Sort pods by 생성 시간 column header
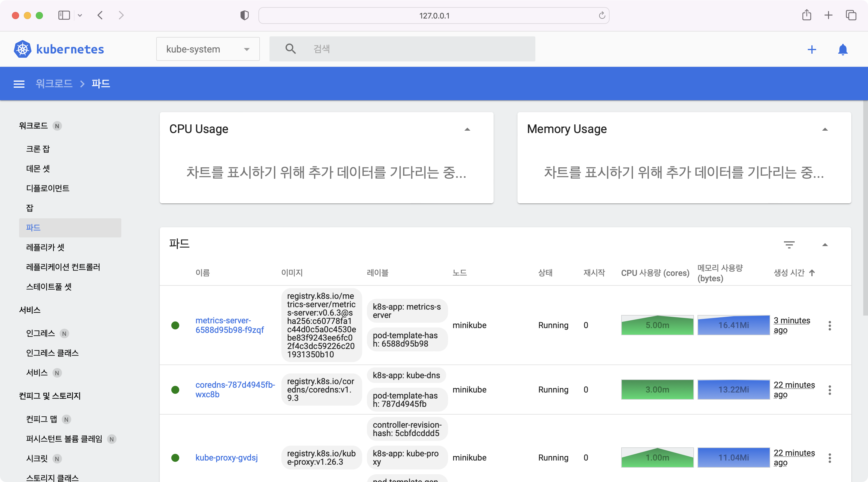The width and height of the screenshot is (868, 482). (x=789, y=273)
